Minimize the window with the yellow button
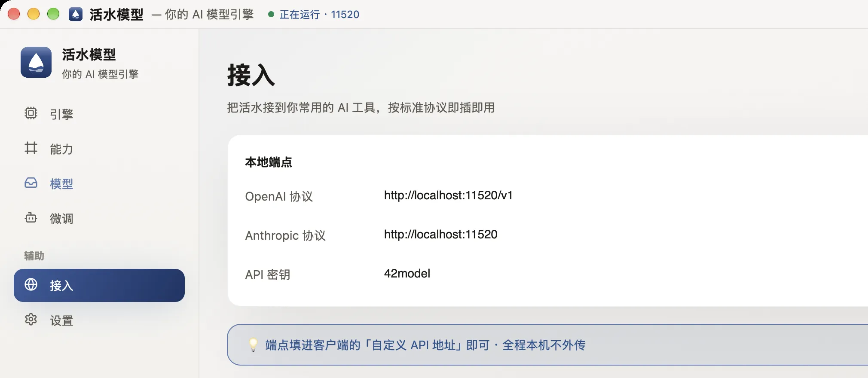Viewport: 868px width, 378px height. click(34, 14)
